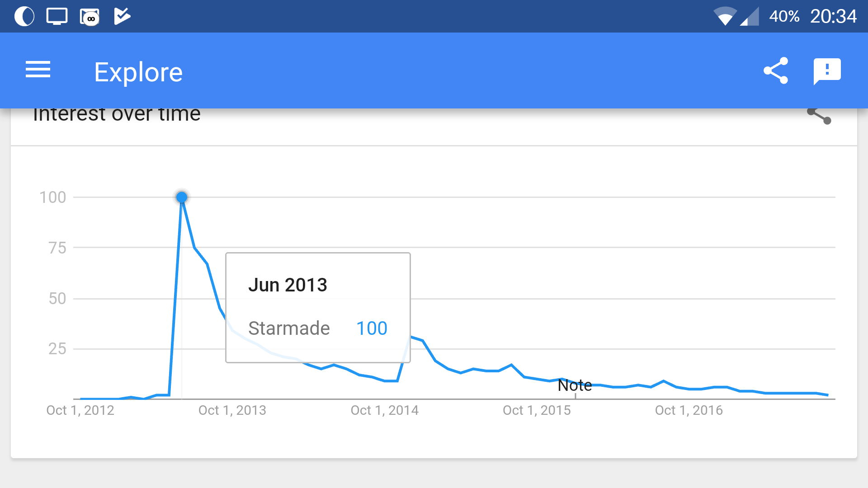
Task: Tap the Oct 1, 2015 axis label
Action: [537, 410]
